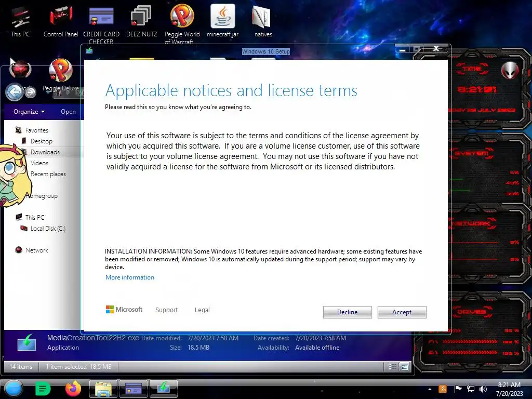Open the credit card checker taskbar button
Image resolution: width=532 pixels, height=399 pixels.
click(x=134, y=389)
